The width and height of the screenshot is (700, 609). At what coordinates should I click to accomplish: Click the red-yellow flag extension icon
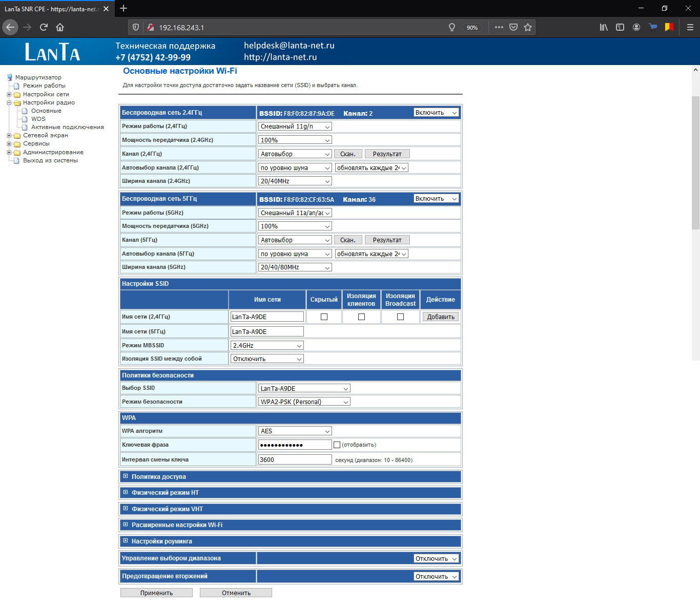pos(669,27)
